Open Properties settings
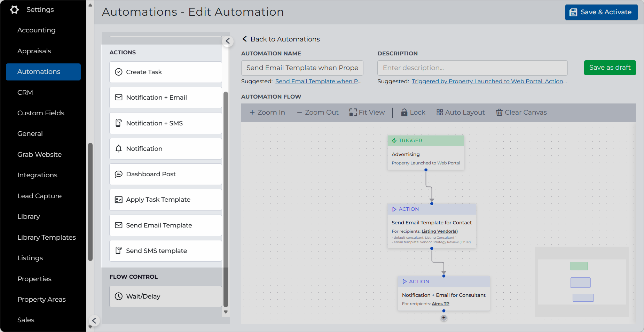 pos(34,279)
